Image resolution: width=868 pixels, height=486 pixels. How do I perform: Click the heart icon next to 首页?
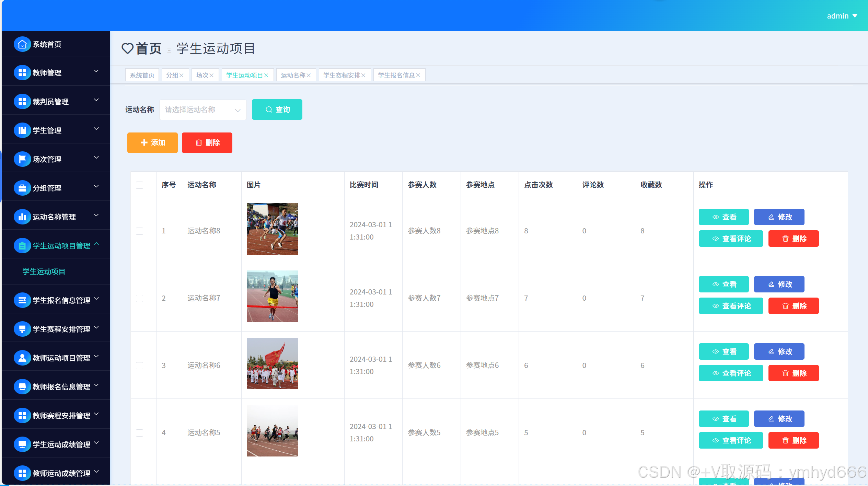pos(127,48)
